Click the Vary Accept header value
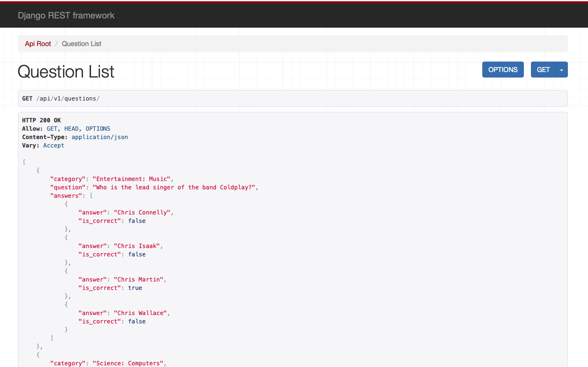The width and height of the screenshot is (588, 367). coord(54,145)
